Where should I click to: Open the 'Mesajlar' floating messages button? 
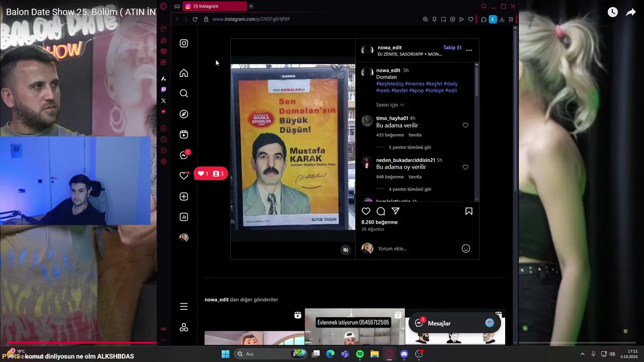454,323
